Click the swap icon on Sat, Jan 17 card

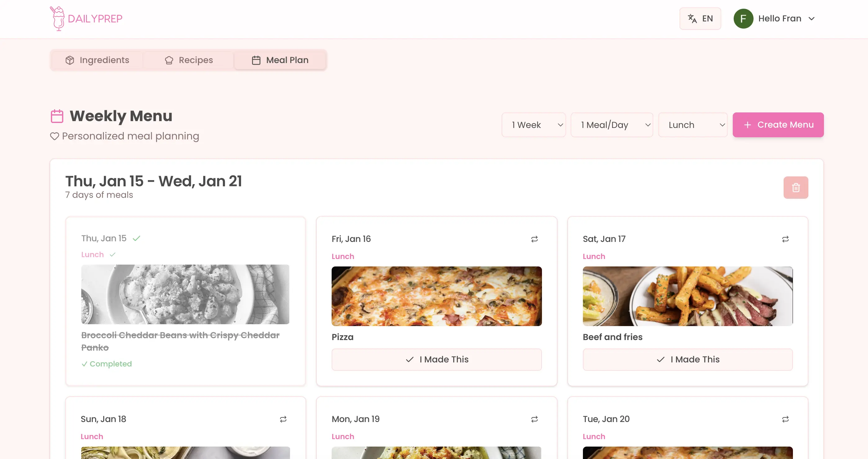coord(785,239)
